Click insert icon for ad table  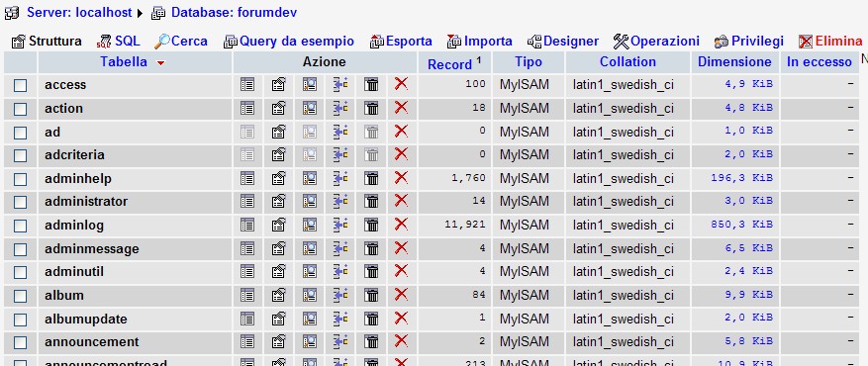[340, 132]
